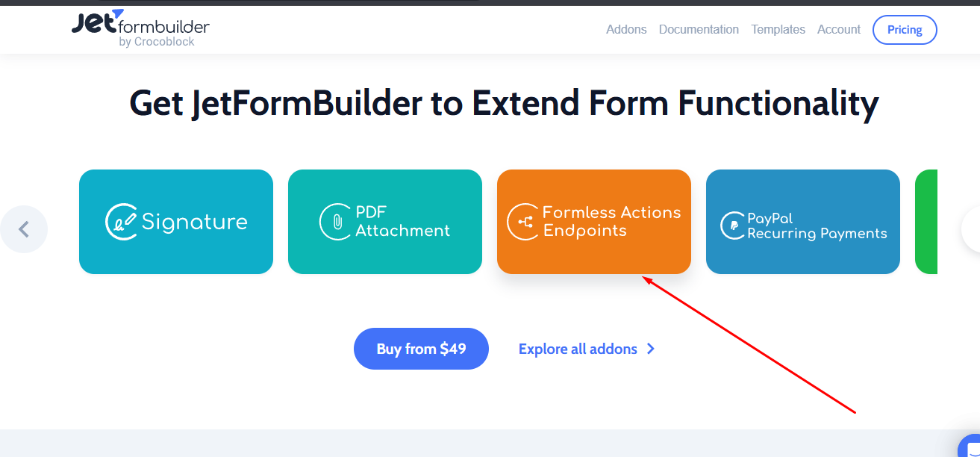Viewport: 980px width, 457px height.
Task: Open the Addons menu item
Action: 626,30
